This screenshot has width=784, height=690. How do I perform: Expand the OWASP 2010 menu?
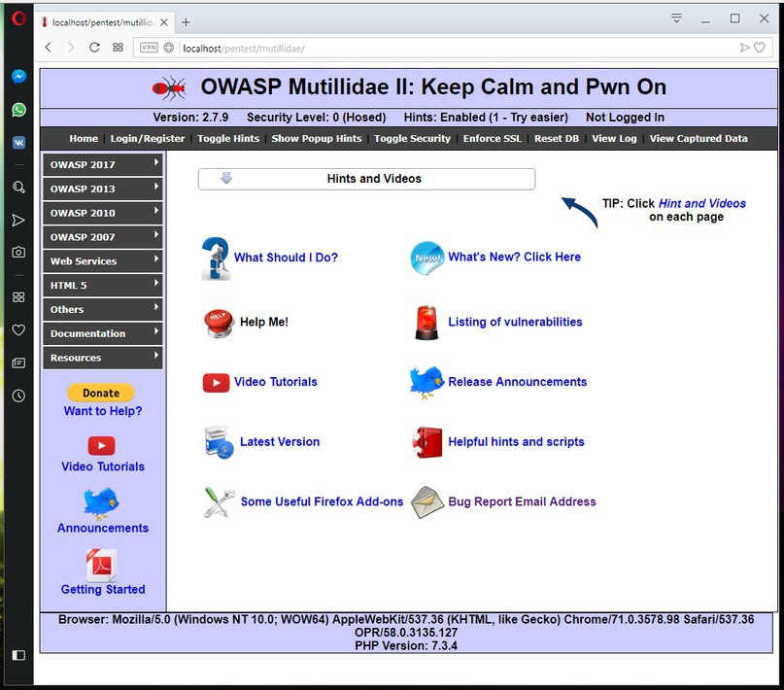pos(103,213)
